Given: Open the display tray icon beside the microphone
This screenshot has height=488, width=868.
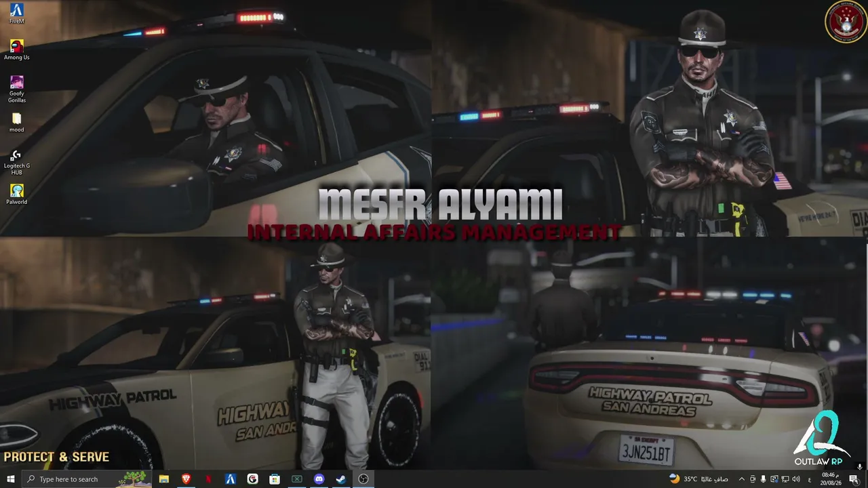Looking at the screenshot, I should tap(774, 479).
